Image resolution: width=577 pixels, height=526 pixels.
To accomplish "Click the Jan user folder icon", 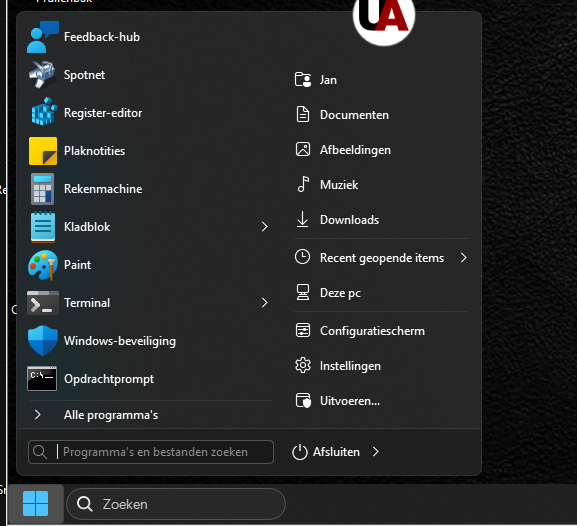I will tap(303, 80).
